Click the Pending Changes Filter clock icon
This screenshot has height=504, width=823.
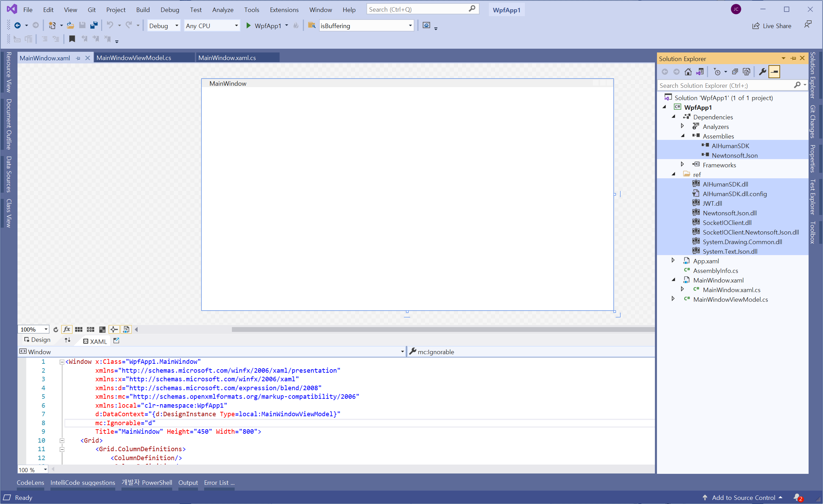pyautogui.click(x=717, y=72)
